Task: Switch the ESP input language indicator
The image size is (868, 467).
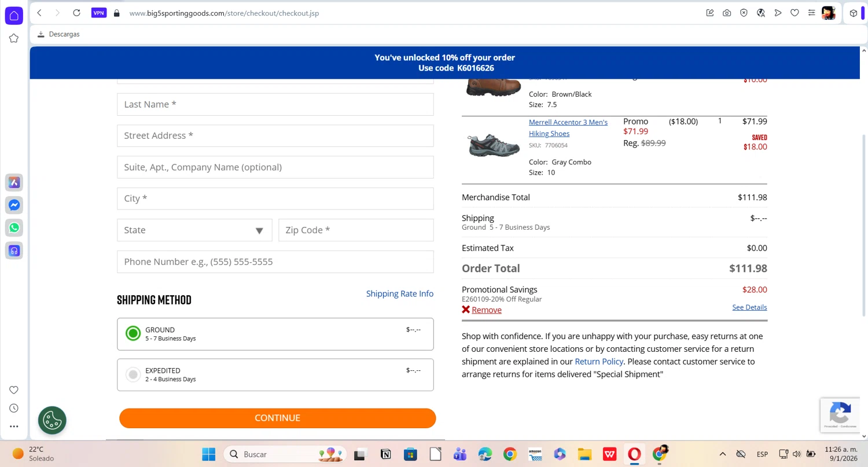Action: [763, 454]
